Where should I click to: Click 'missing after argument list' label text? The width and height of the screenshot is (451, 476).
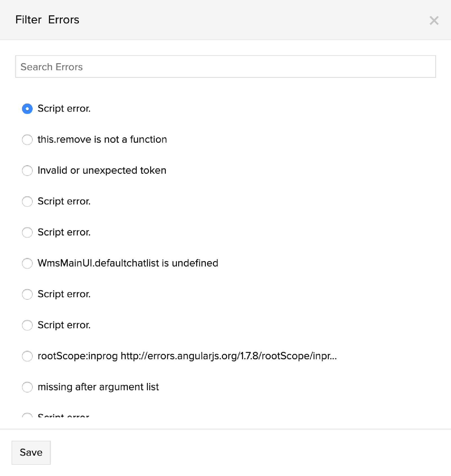click(x=98, y=387)
